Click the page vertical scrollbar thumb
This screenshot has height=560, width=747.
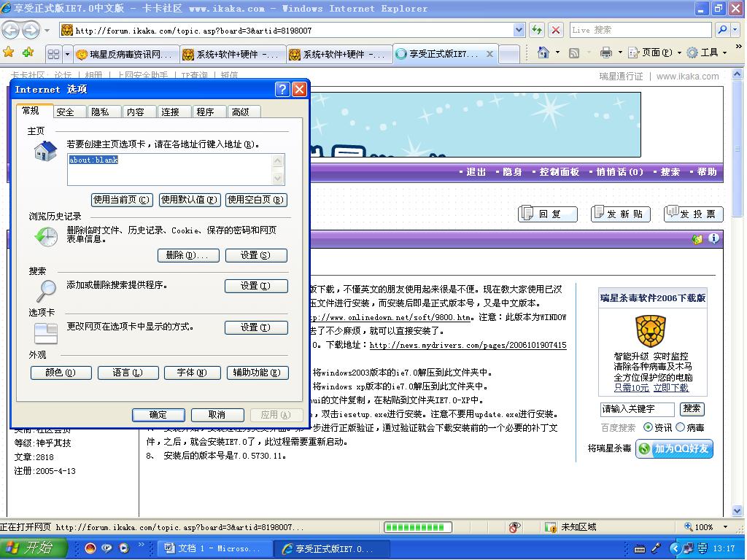click(x=737, y=147)
